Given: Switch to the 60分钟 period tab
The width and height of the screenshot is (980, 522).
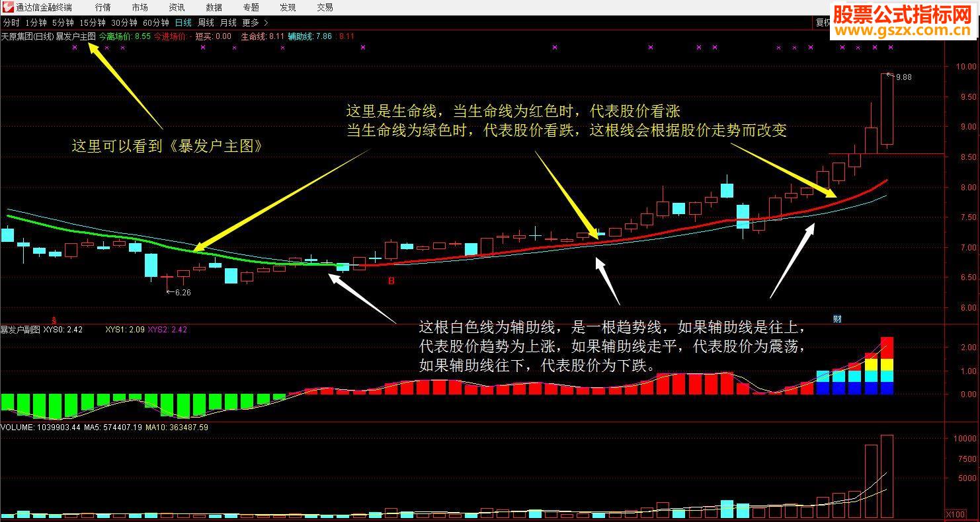Looking at the screenshot, I should tap(156, 22).
